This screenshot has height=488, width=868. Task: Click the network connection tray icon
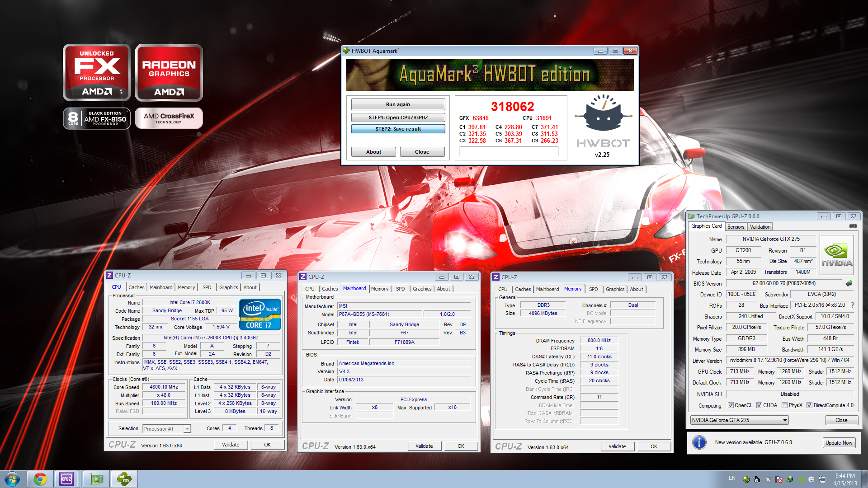(x=822, y=479)
